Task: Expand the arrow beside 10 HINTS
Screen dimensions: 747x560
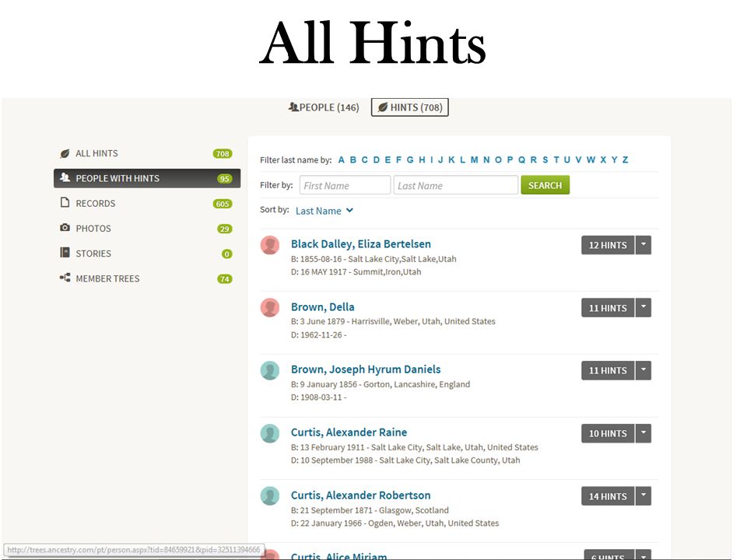Action: [644, 433]
